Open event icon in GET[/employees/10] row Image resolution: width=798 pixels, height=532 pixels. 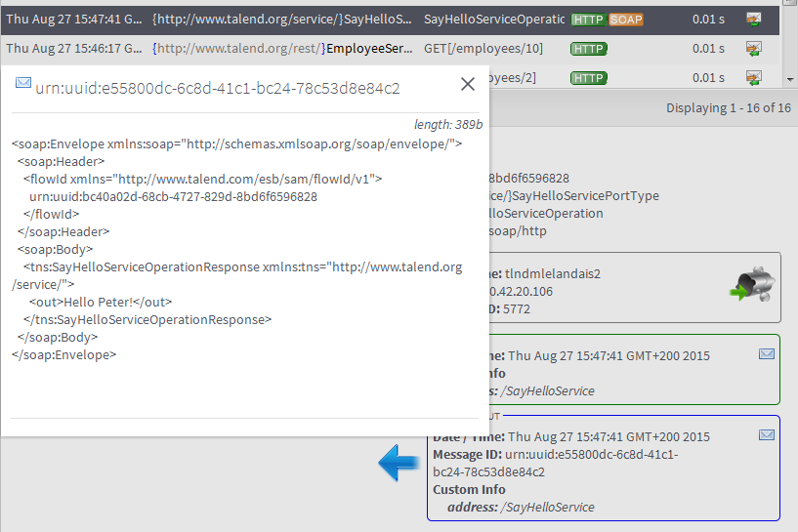[753, 49]
